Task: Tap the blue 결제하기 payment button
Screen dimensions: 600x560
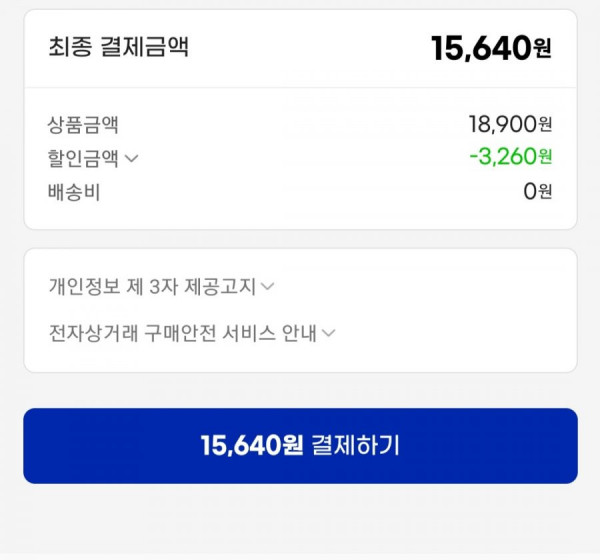Action: (300, 446)
